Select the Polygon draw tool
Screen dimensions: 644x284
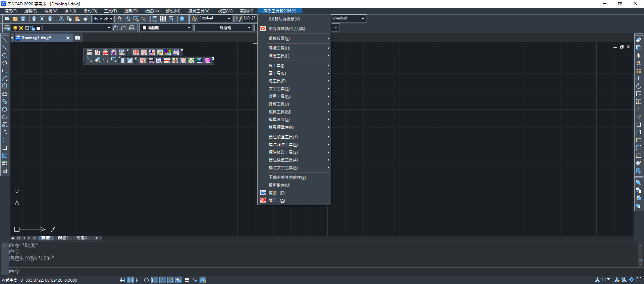pos(5,63)
